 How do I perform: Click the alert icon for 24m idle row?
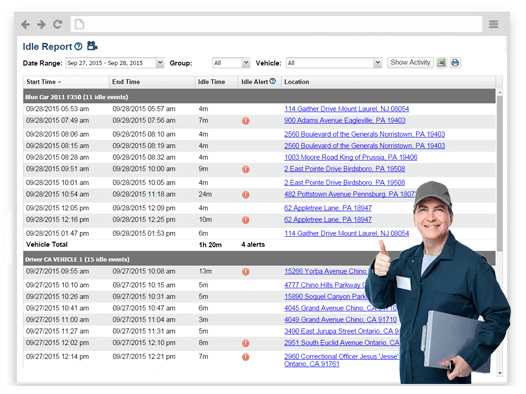point(246,194)
